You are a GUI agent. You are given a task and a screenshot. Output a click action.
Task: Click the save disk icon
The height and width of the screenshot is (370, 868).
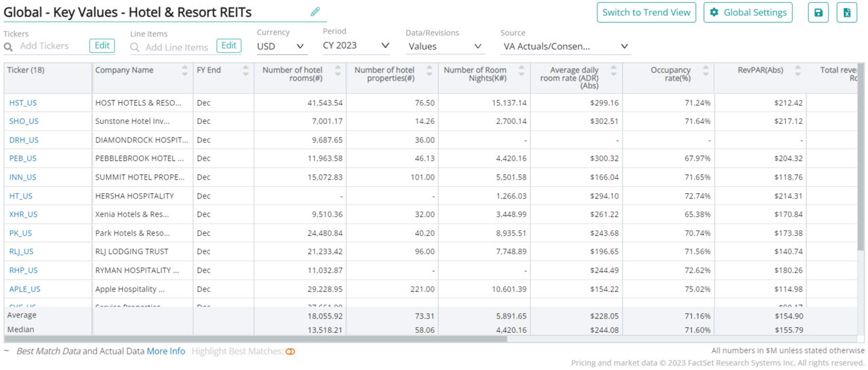pyautogui.click(x=818, y=12)
